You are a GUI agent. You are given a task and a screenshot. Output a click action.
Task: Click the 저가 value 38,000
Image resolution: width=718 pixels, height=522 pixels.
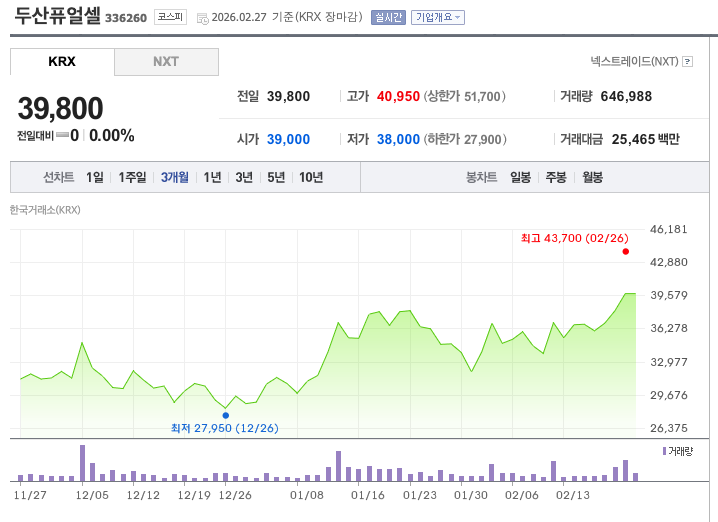398,139
